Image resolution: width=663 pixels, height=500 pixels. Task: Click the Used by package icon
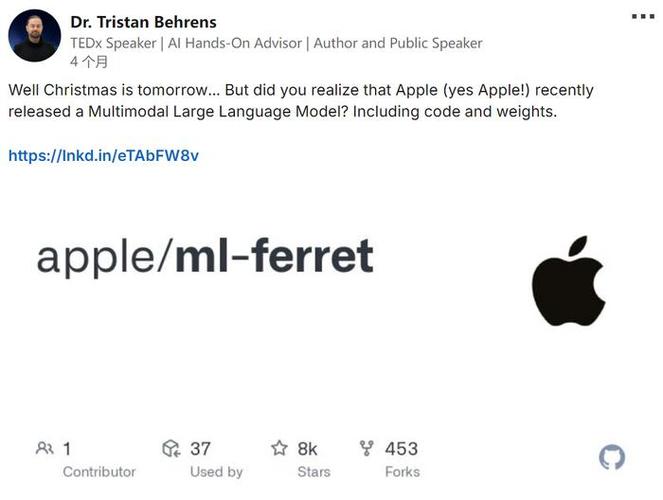click(x=172, y=449)
